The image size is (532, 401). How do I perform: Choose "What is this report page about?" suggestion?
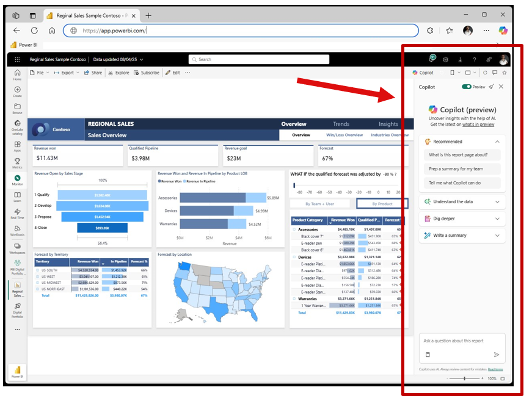pos(462,155)
